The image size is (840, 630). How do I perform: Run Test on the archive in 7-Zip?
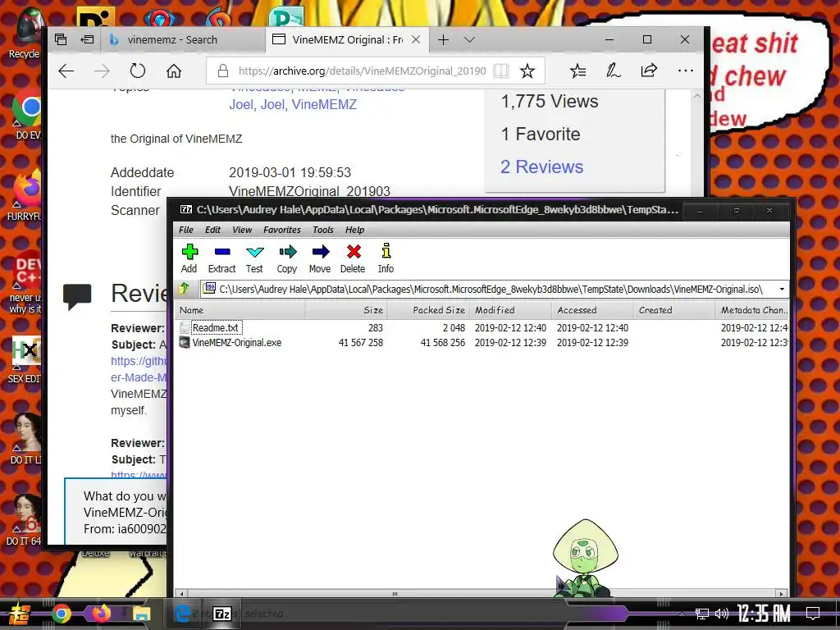[x=254, y=258]
